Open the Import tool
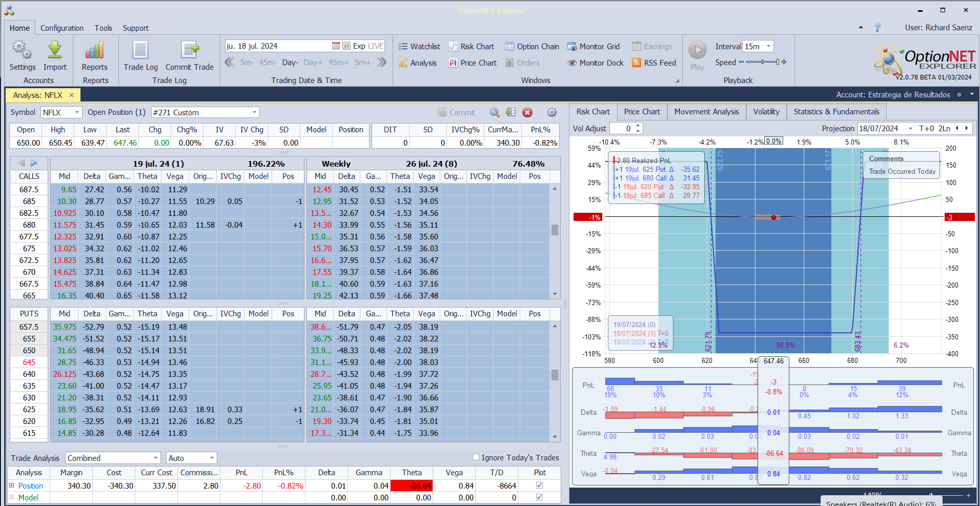This screenshot has height=506, width=980. click(x=55, y=56)
